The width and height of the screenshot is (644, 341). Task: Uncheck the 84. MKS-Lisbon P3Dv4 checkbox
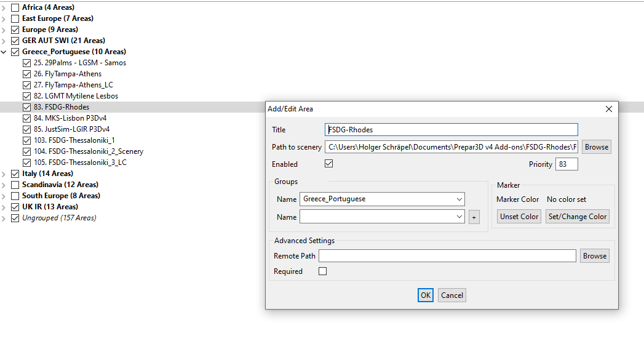click(x=26, y=118)
